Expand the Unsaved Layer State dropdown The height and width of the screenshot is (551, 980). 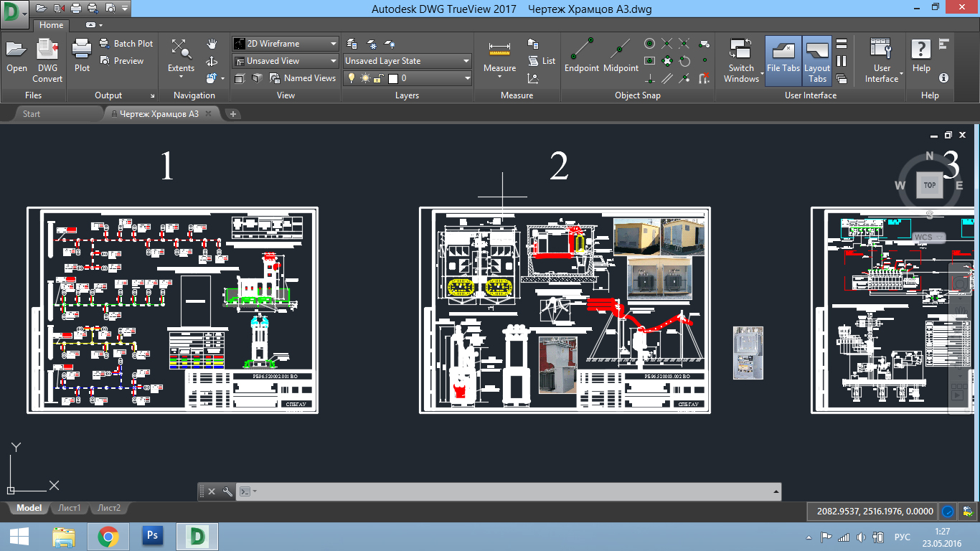407,61
